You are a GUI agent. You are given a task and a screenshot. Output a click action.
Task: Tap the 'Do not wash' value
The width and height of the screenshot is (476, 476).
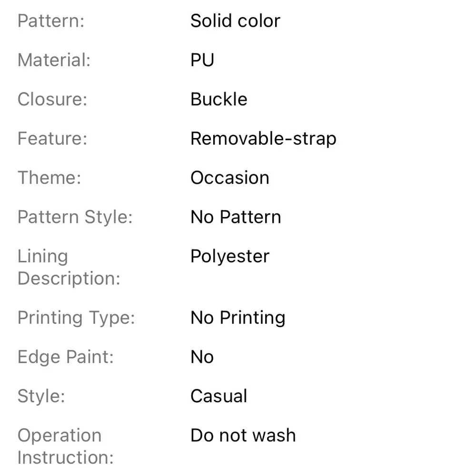(x=243, y=436)
